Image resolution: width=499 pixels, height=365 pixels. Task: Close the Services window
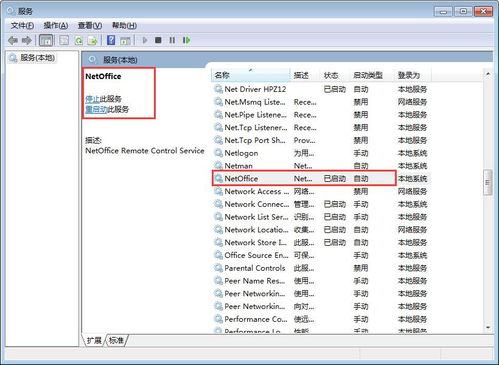pos(483,12)
